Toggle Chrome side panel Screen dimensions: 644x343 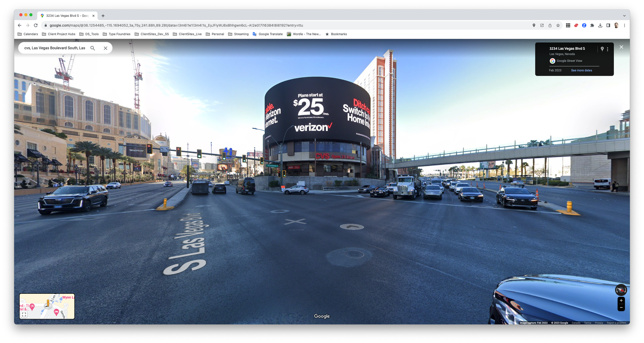coord(608,26)
